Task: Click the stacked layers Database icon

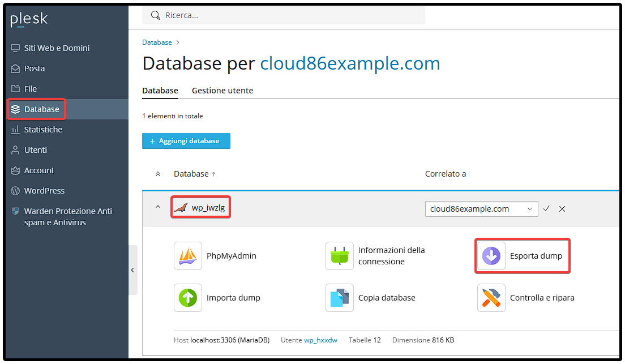Action: pyautogui.click(x=15, y=109)
